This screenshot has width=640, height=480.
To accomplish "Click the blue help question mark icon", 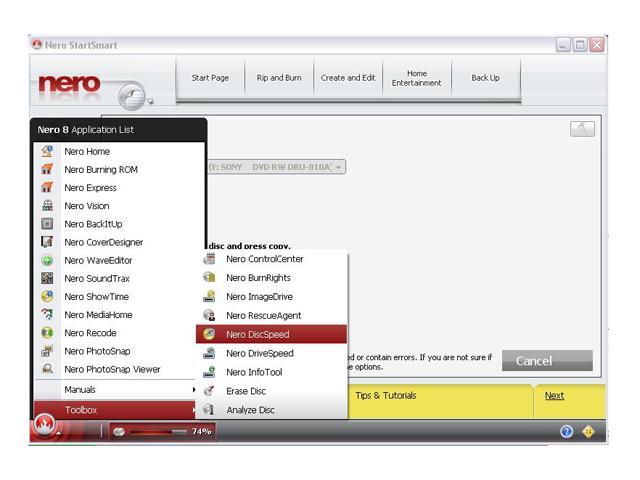I will tap(567, 431).
